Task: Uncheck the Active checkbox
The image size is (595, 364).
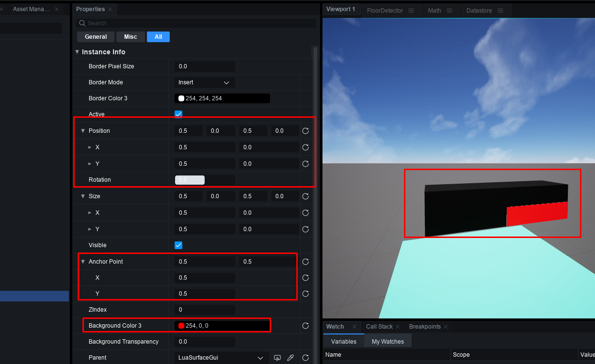Action: tap(178, 114)
